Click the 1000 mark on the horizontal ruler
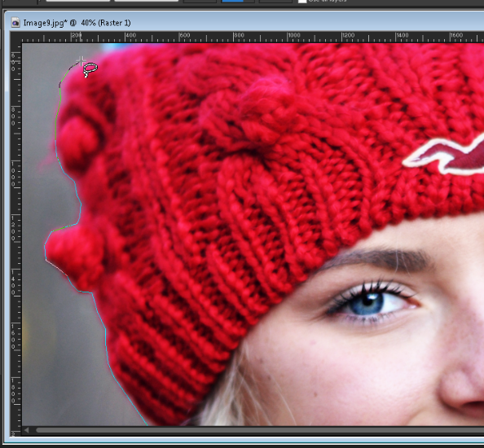 (294, 36)
